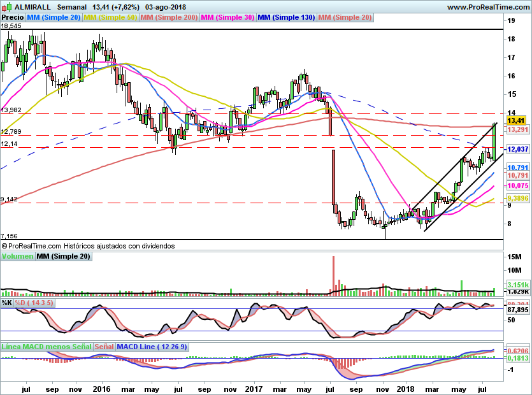Screen dimensions: 532x395
Task: Click the 15M volume axis label
Action: pyautogui.click(x=514, y=257)
